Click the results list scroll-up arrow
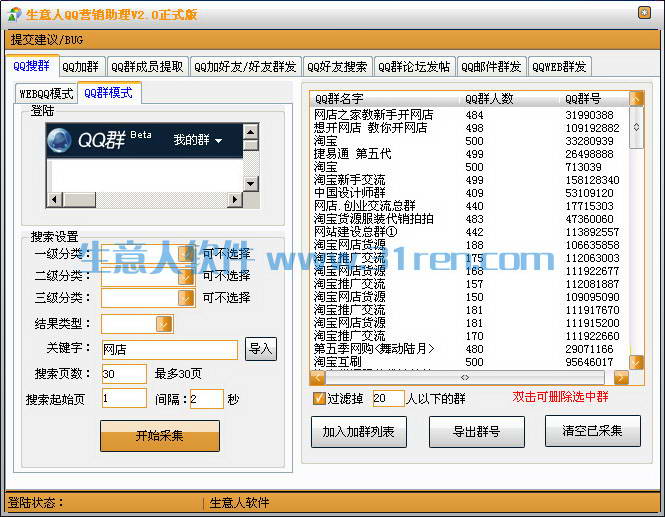Viewport: 665px width, 517px height. click(636, 98)
